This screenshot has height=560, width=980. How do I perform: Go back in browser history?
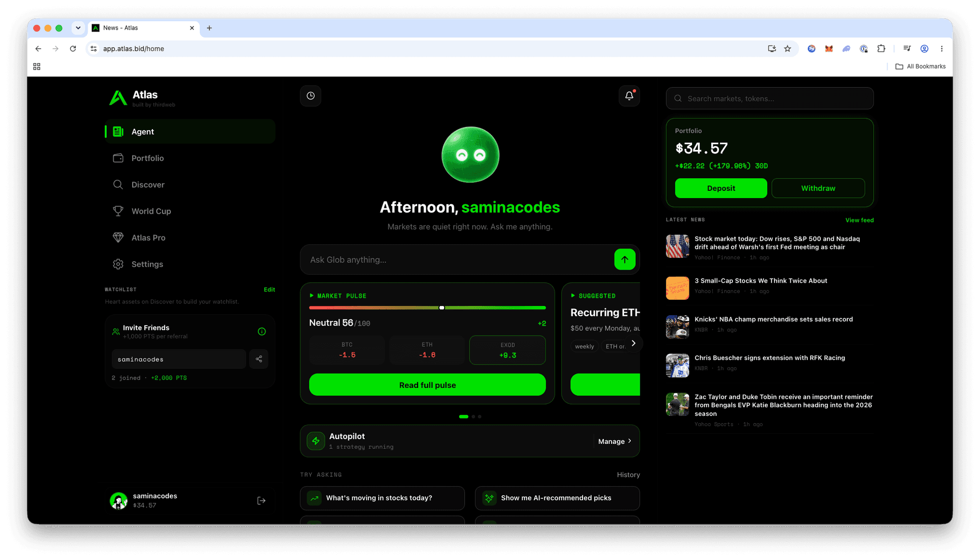[38, 49]
